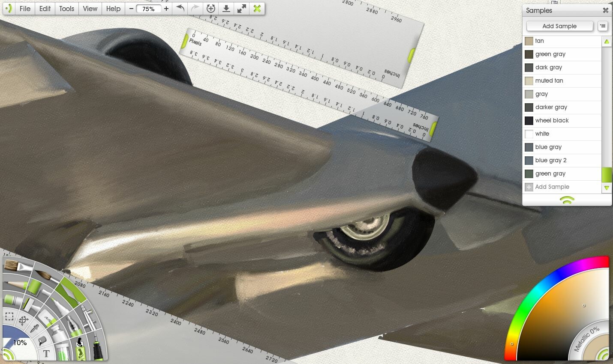Pick the wheel black sample
This screenshot has width=613, height=364.
click(x=562, y=120)
